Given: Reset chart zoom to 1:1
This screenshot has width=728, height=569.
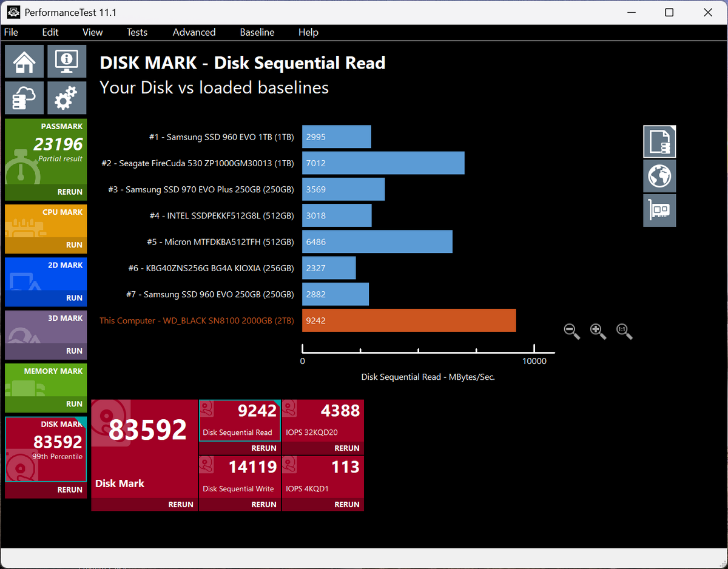Looking at the screenshot, I should pyautogui.click(x=624, y=331).
